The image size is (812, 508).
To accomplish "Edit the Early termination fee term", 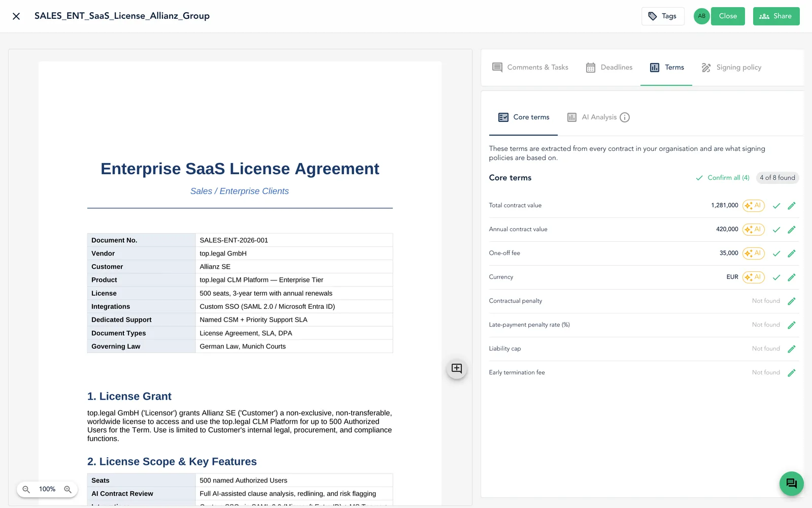I will tap(792, 373).
